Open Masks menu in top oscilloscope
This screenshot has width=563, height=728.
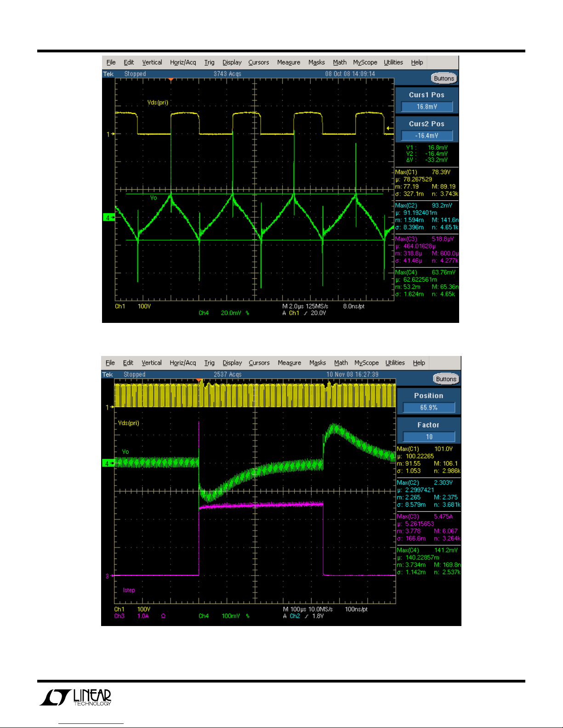(x=317, y=62)
